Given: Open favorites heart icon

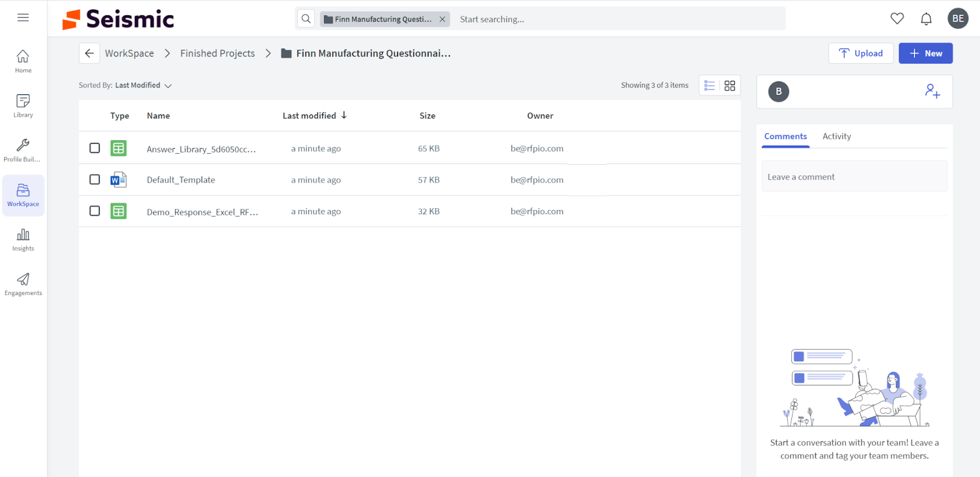Looking at the screenshot, I should (x=897, y=18).
